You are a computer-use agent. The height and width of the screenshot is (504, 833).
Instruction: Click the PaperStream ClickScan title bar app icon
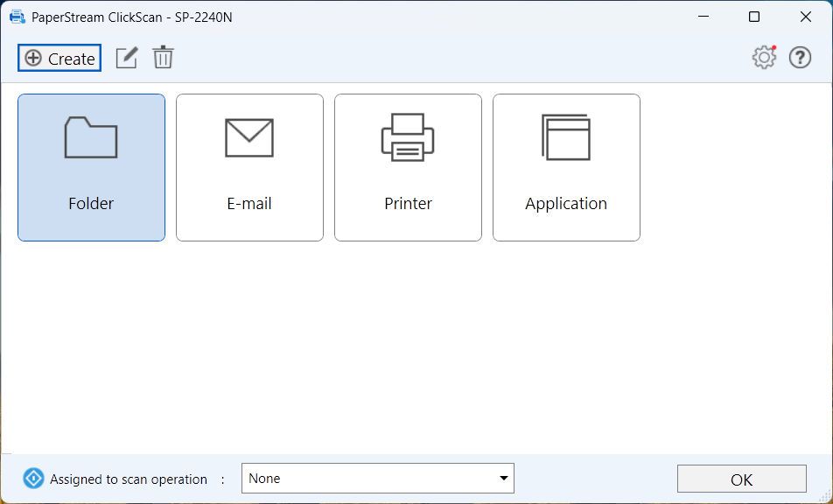coord(17,17)
